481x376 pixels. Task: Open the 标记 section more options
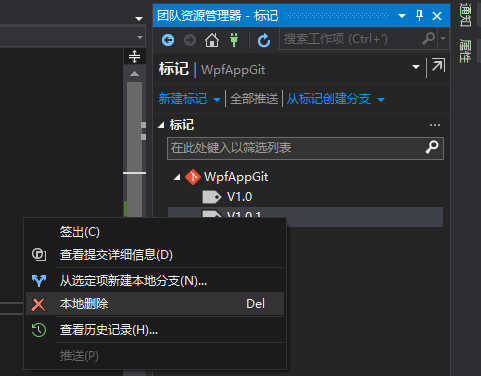(435, 125)
